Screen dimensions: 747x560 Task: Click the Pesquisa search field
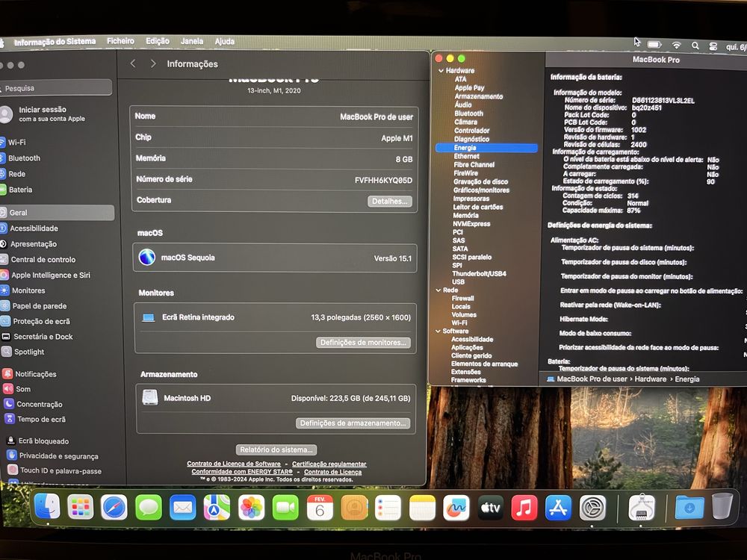pos(56,87)
